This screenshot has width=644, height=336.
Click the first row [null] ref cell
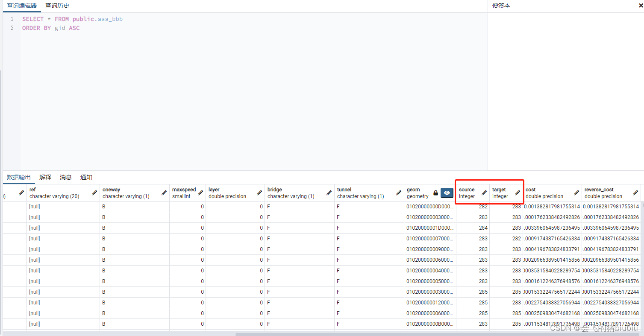pyautogui.click(x=63, y=207)
